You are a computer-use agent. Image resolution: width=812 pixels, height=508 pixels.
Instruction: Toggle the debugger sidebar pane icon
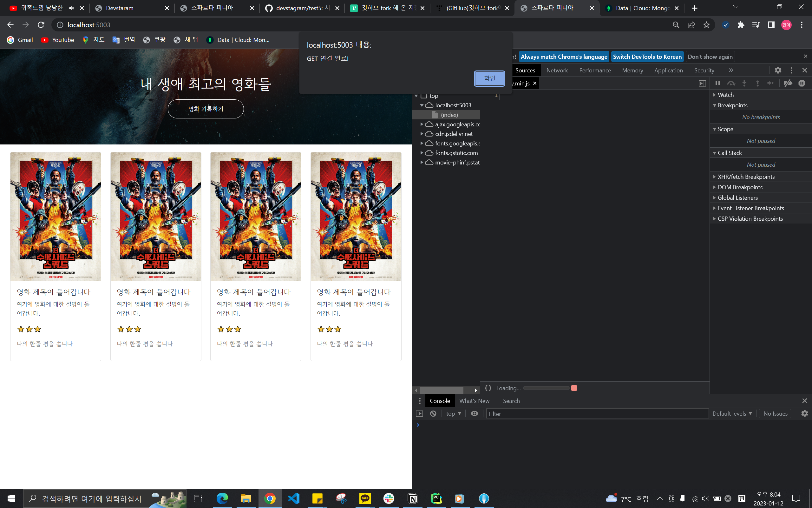pyautogui.click(x=702, y=83)
